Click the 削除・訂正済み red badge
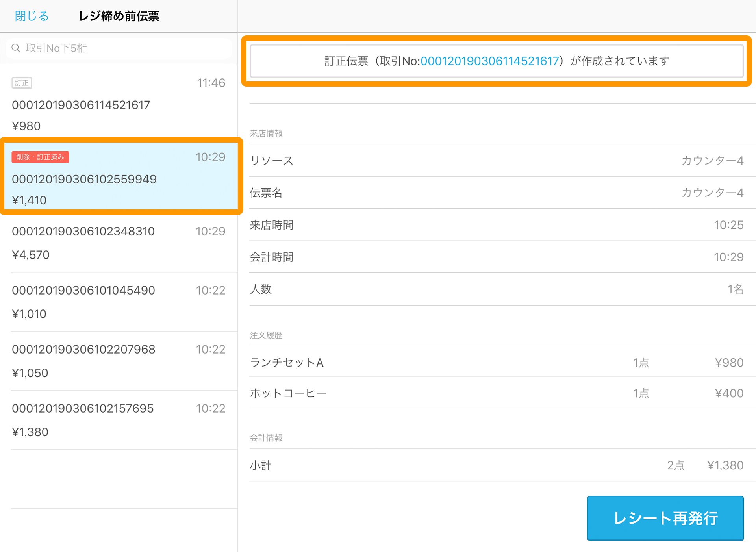The height and width of the screenshot is (552, 756). tap(41, 157)
